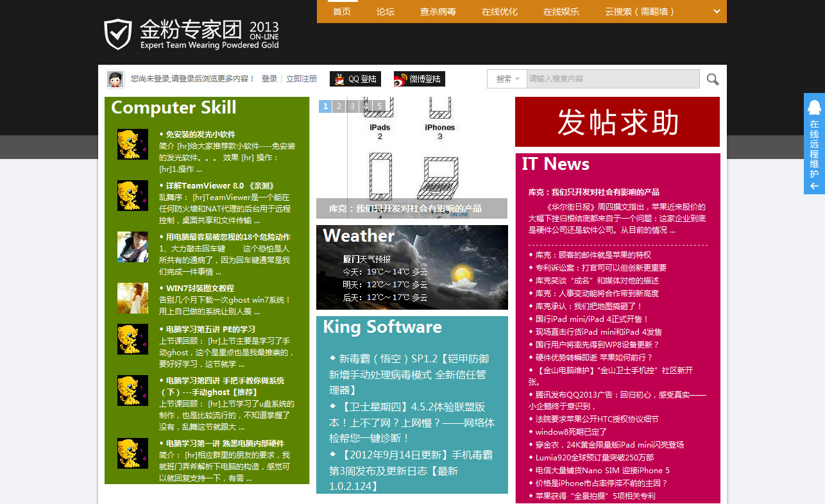
Task: Open news 库克：顾客的邮件就是苹果的特权
Action: [593, 255]
